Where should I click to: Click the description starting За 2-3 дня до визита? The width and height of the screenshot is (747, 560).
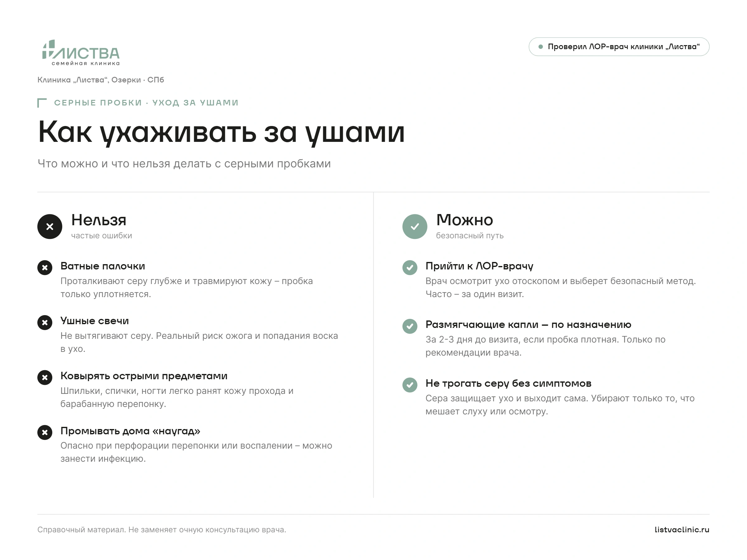545,346
